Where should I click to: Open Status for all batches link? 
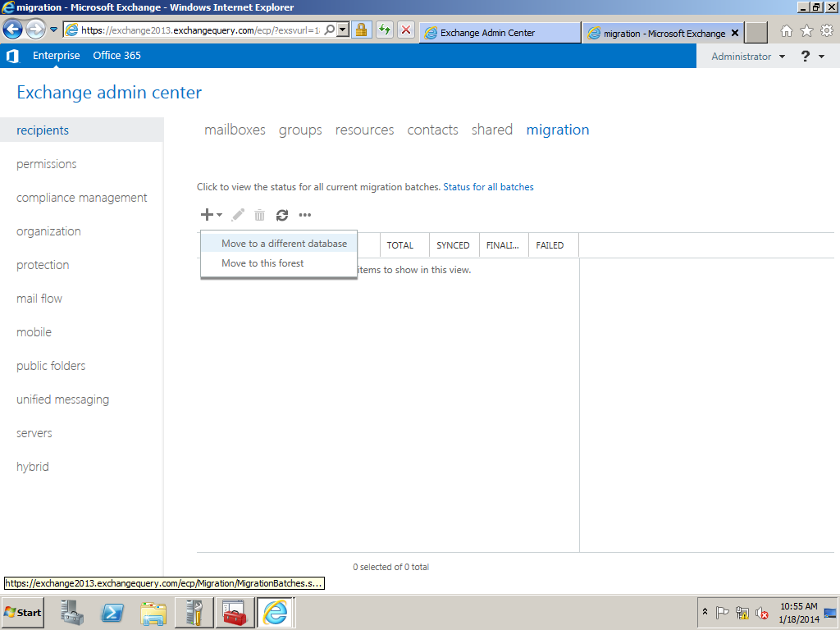point(488,187)
